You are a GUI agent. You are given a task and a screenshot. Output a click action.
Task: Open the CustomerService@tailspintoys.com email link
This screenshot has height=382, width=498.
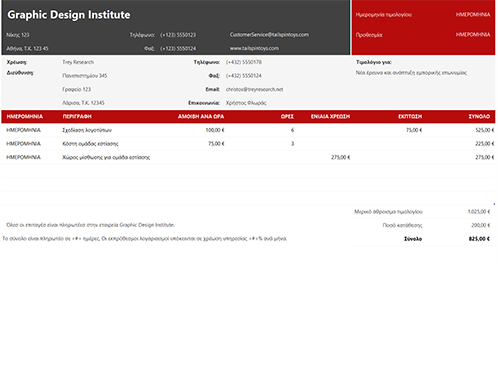(x=269, y=35)
